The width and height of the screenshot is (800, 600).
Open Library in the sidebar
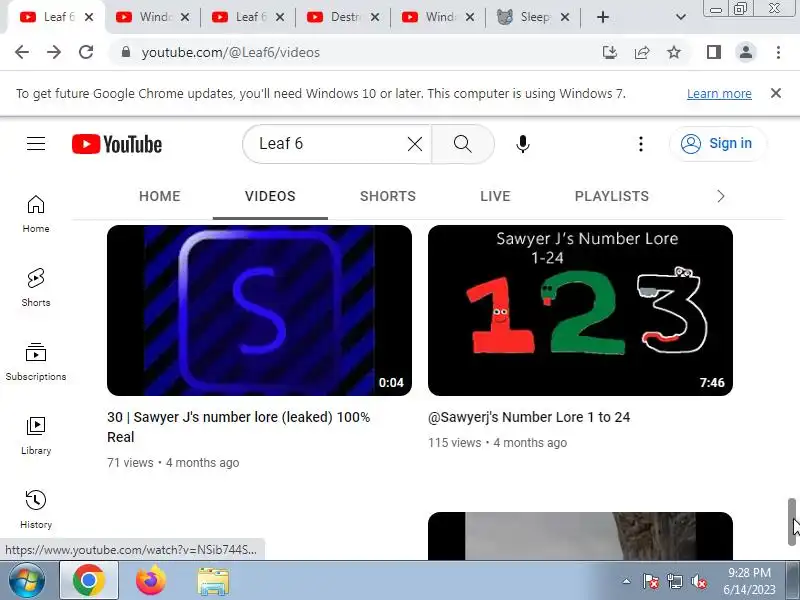point(36,436)
